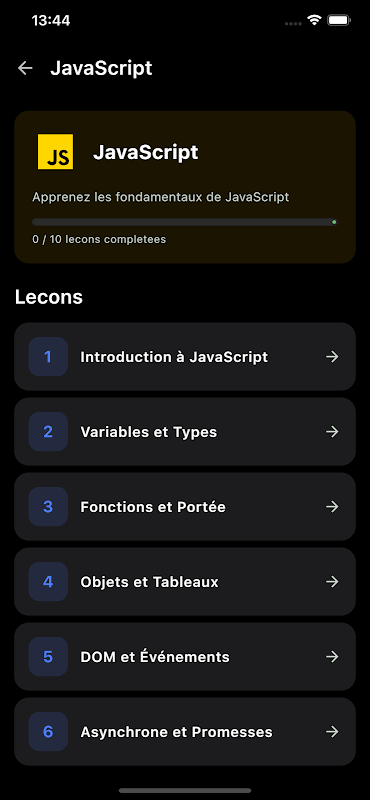Tap the Wi-Fi status icon
This screenshot has height=800, width=370.
point(314,20)
